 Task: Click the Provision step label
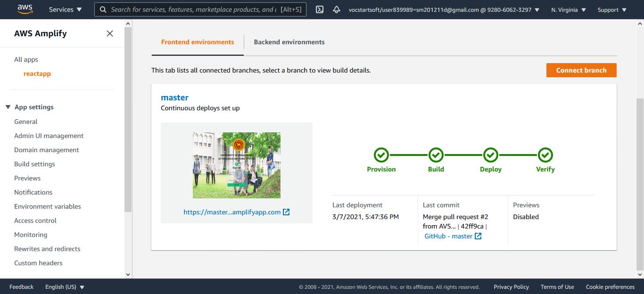381,169
